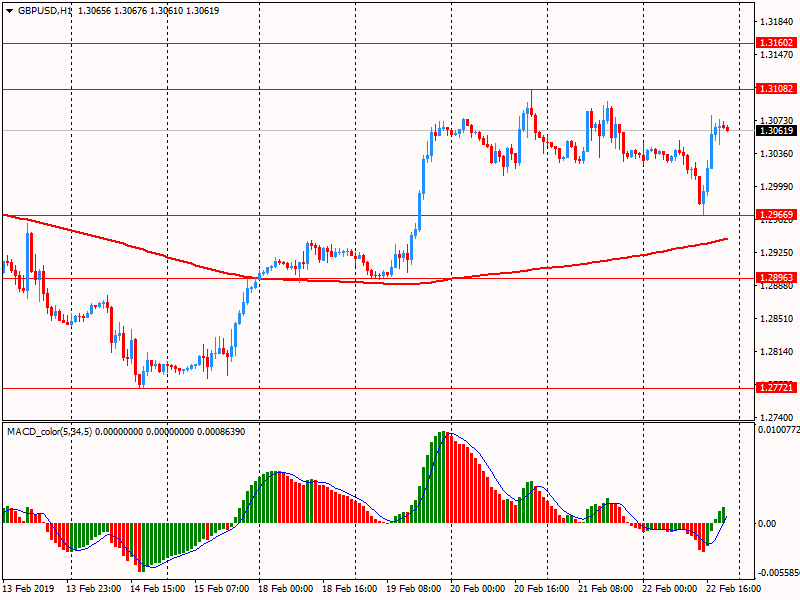Select the 1.31602 red price level tag

click(776, 43)
